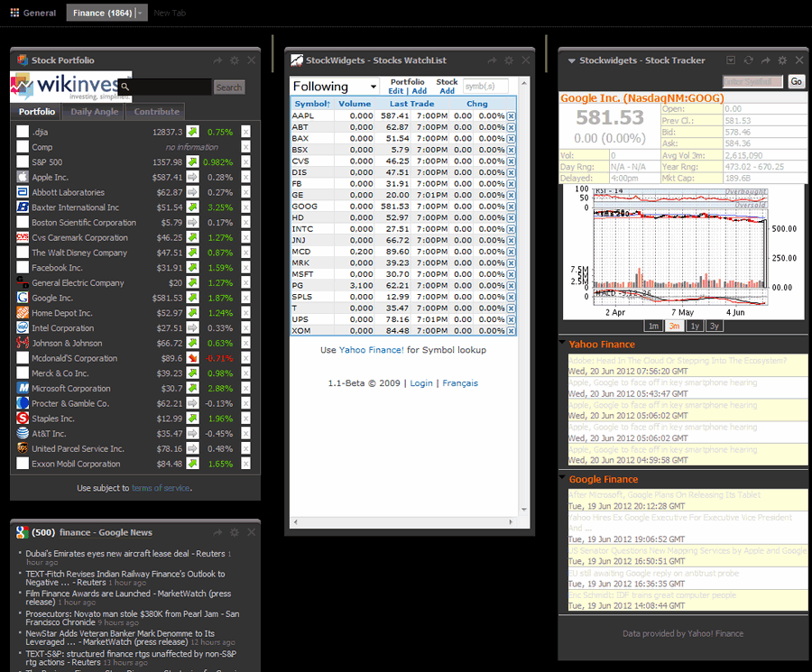Click the Microsoft Corporation logo icon

coord(23,388)
